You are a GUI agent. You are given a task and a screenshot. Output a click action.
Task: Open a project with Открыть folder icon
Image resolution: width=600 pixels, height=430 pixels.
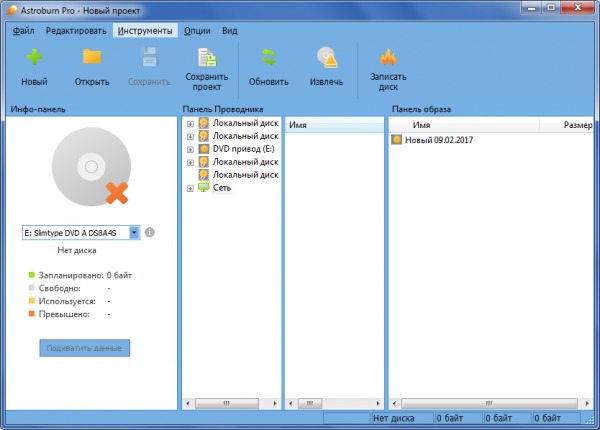[92, 59]
